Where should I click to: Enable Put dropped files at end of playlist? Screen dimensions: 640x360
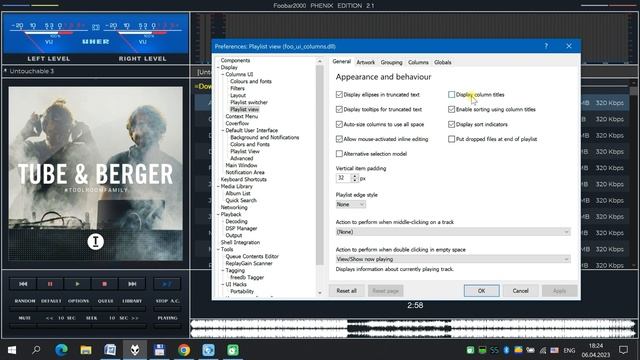451,139
